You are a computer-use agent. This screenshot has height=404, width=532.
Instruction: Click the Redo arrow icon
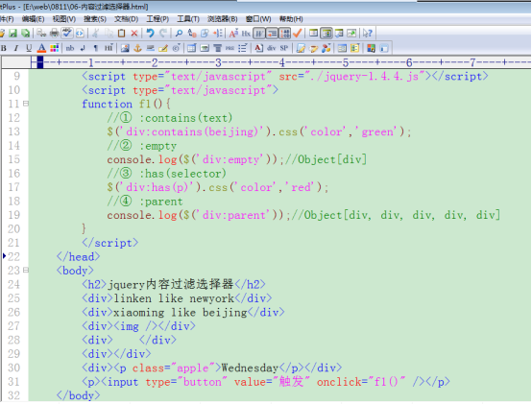163,33
